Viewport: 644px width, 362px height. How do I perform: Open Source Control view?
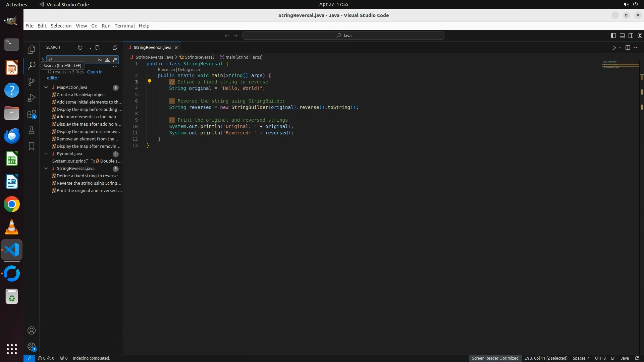[x=32, y=82]
